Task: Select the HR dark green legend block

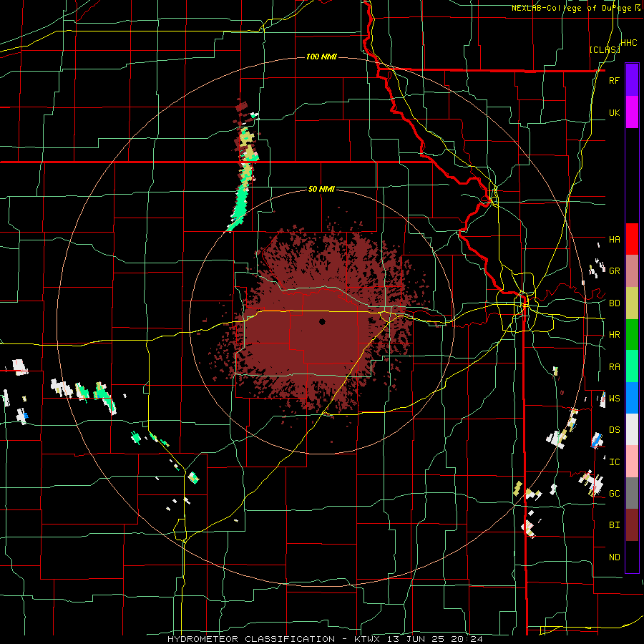Action: point(632,335)
